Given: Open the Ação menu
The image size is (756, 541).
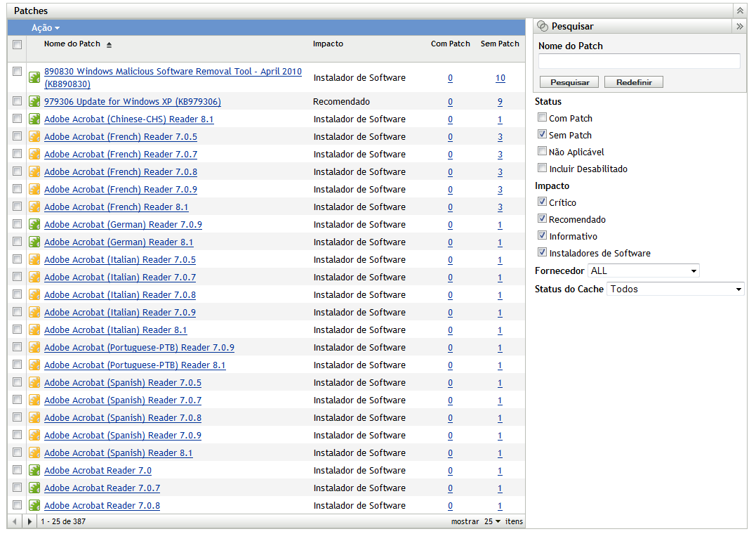Looking at the screenshot, I should tap(46, 28).
